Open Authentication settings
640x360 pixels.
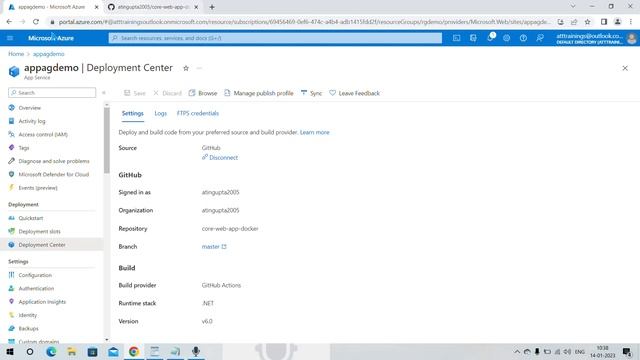pyautogui.click(x=36, y=289)
